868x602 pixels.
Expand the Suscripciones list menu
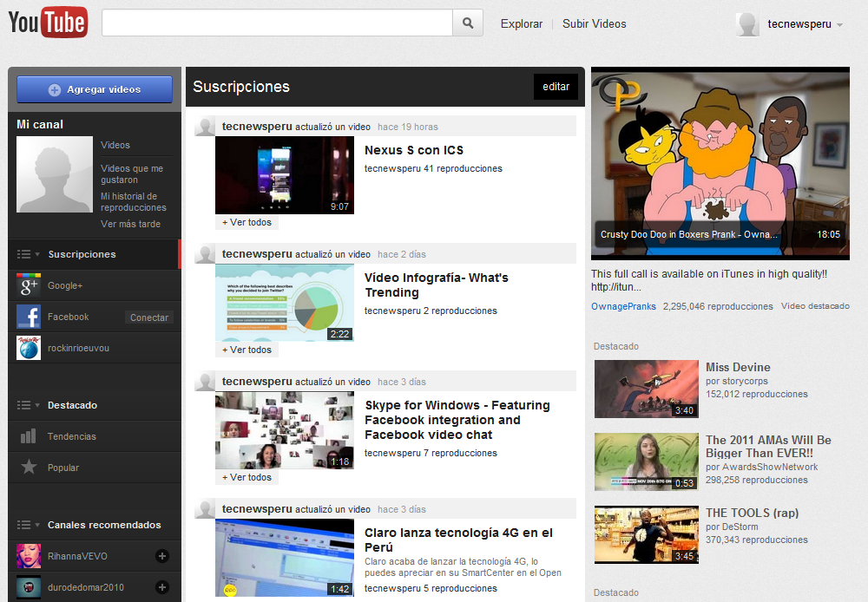(x=29, y=254)
